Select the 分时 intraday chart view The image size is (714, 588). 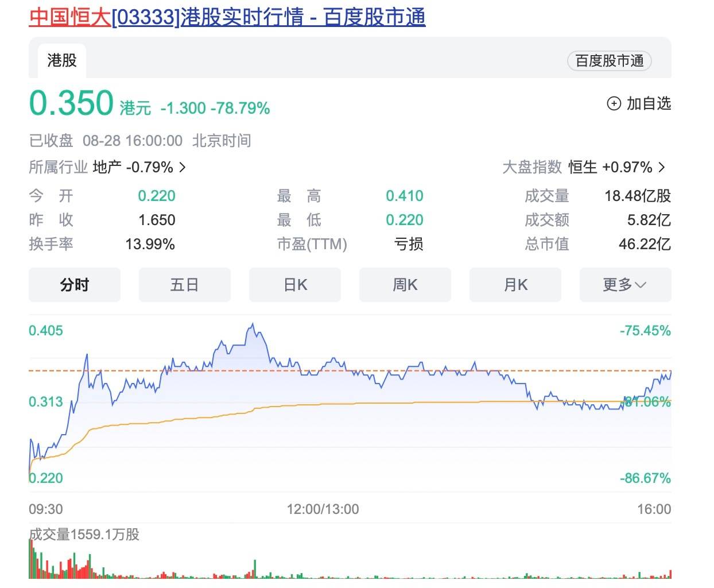click(x=74, y=285)
